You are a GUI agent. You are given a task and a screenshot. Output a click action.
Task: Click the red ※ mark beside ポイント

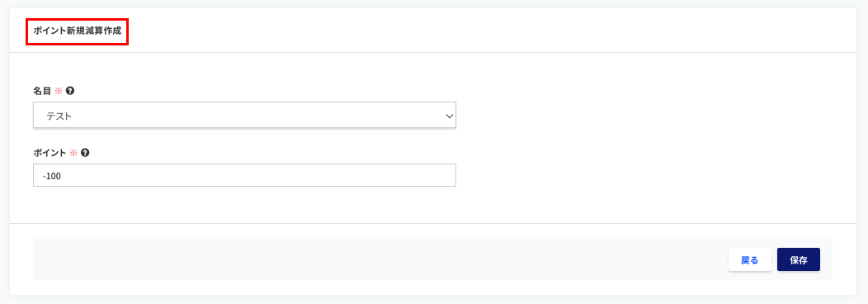coord(74,153)
